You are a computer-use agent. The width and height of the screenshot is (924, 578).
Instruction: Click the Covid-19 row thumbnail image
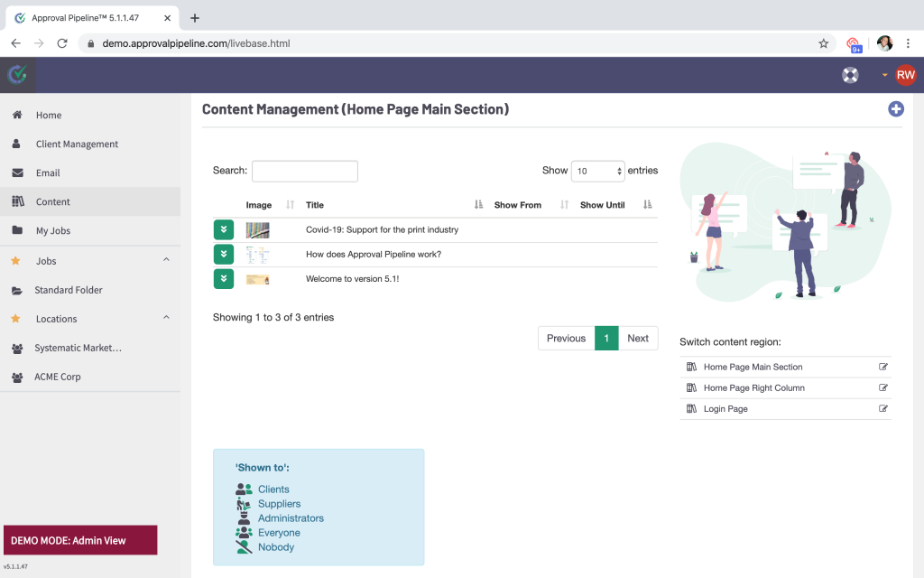pos(257,230)
